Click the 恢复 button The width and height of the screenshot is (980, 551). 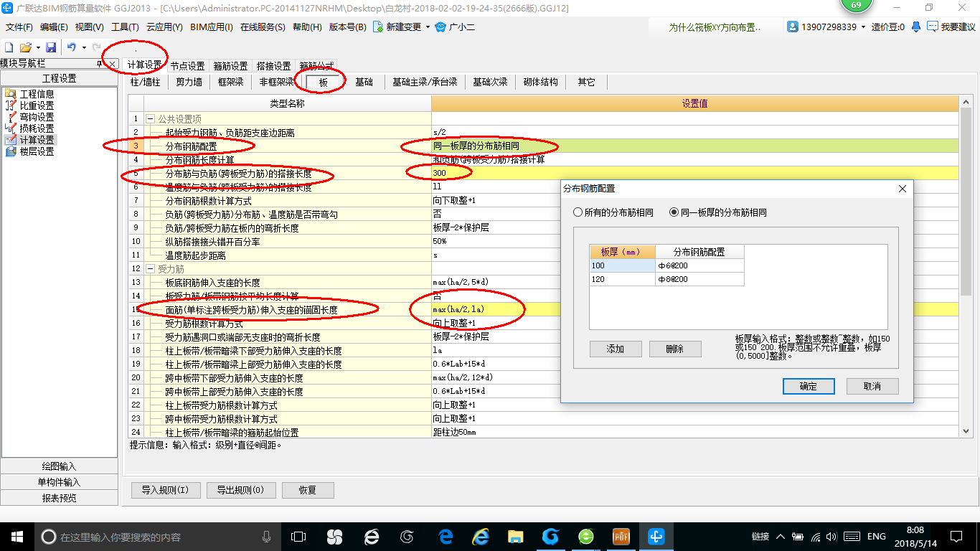tap(308, 490)
